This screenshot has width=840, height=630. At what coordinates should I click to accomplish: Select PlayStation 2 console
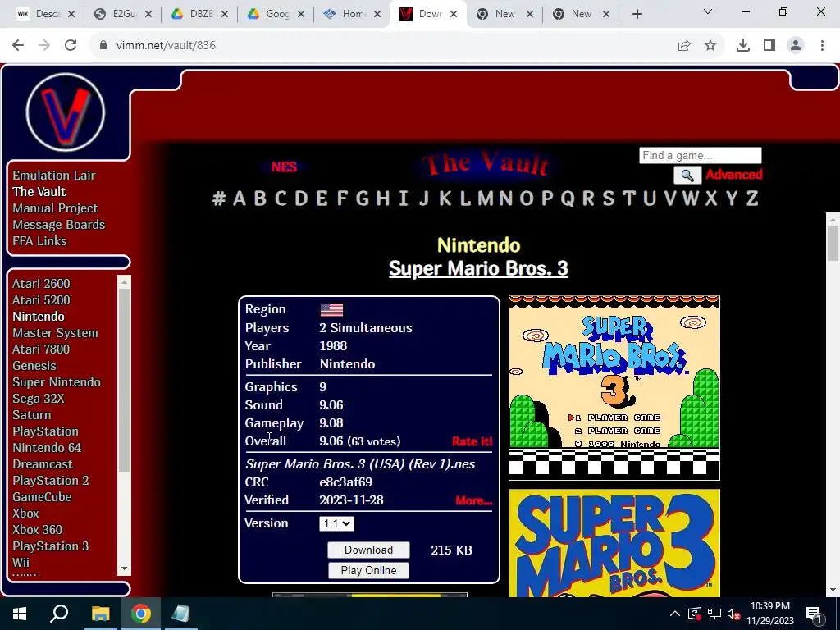(x=51, y=481)
